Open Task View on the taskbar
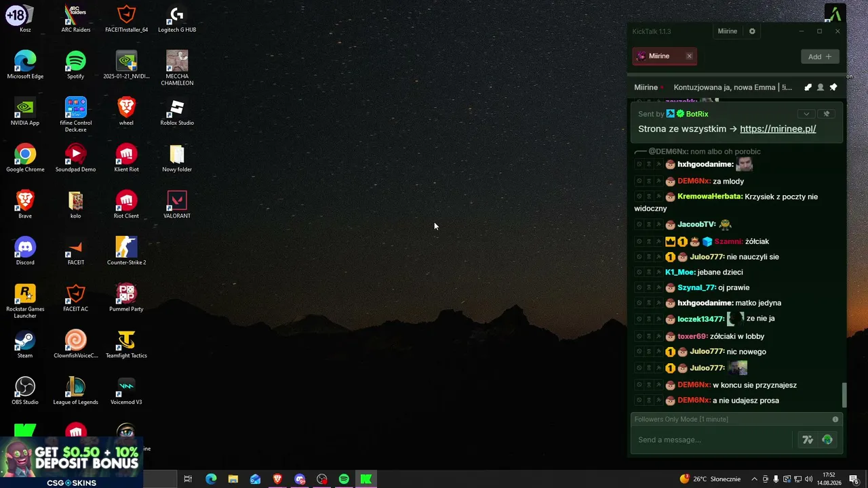Screen dimensions: 868x488 (188, 479)
